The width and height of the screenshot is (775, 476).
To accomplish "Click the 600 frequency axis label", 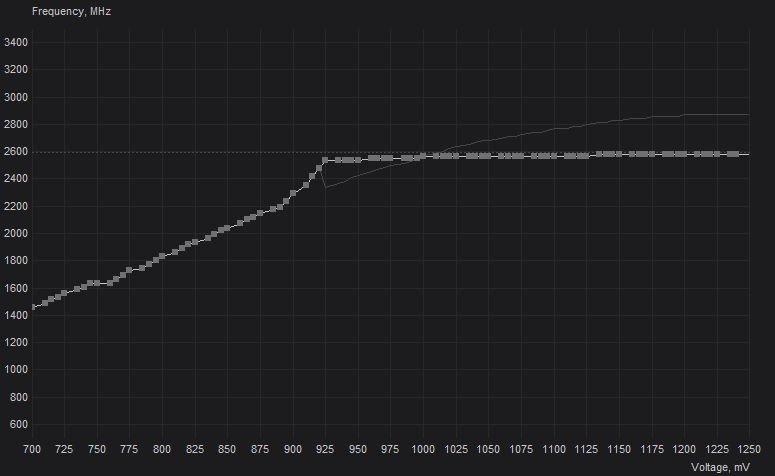I will click(x=18, y=425).
